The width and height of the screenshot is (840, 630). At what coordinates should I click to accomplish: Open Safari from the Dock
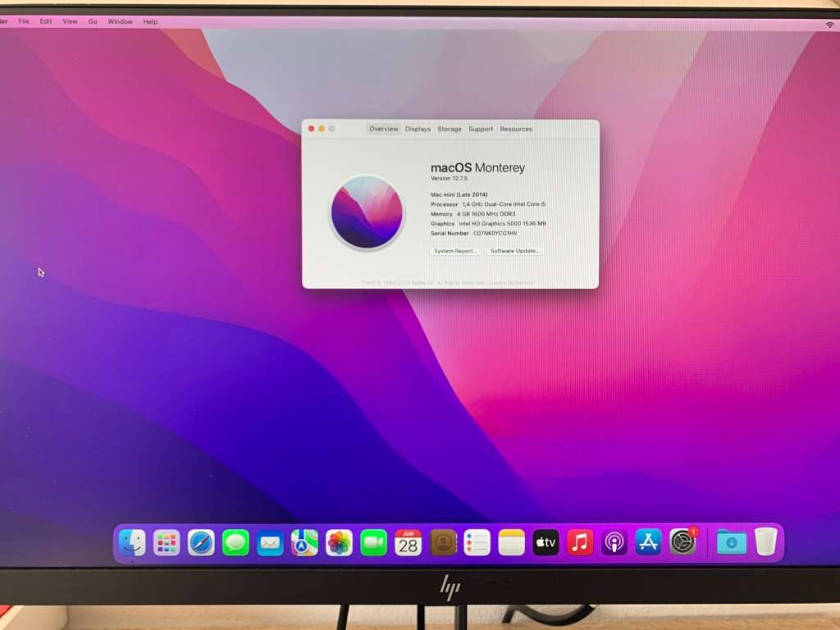click(x=201, y=542)
